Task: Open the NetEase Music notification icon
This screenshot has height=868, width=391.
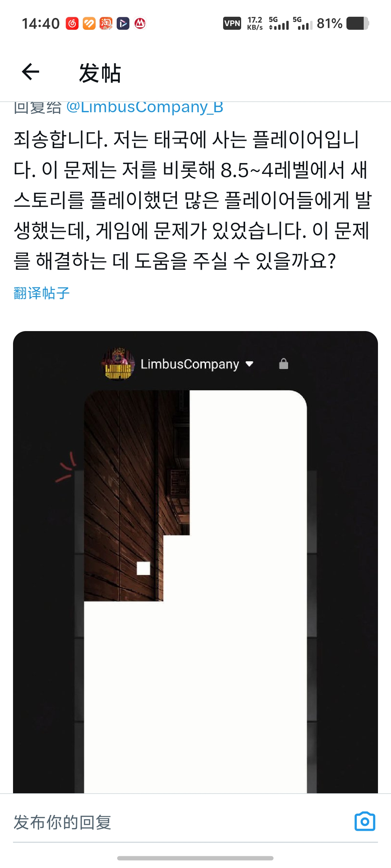Action: pos(72,23)
